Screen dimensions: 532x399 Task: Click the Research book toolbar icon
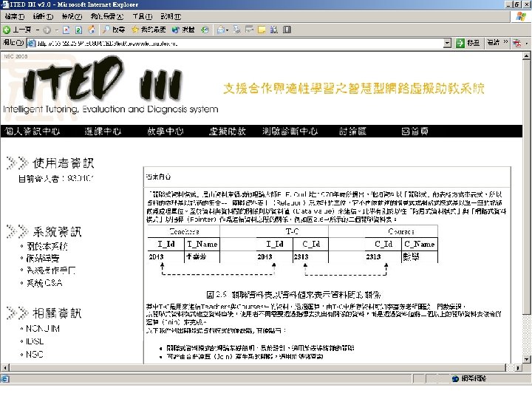(287, 30)
